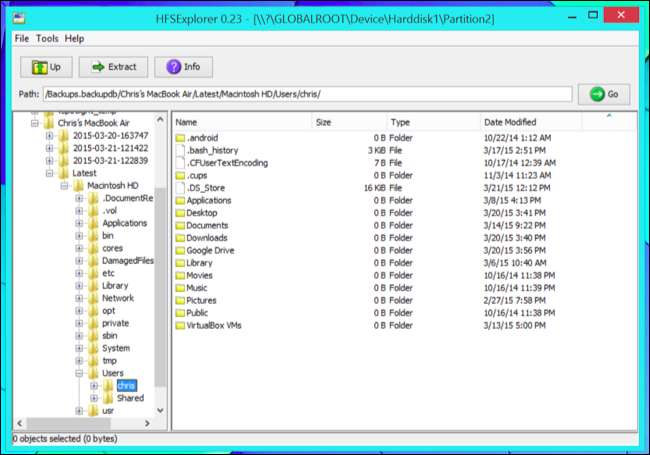Image resolution: width=650 pixels, height=455 pixels.
Task: Click into the Path input field
Action: point(307,94)
